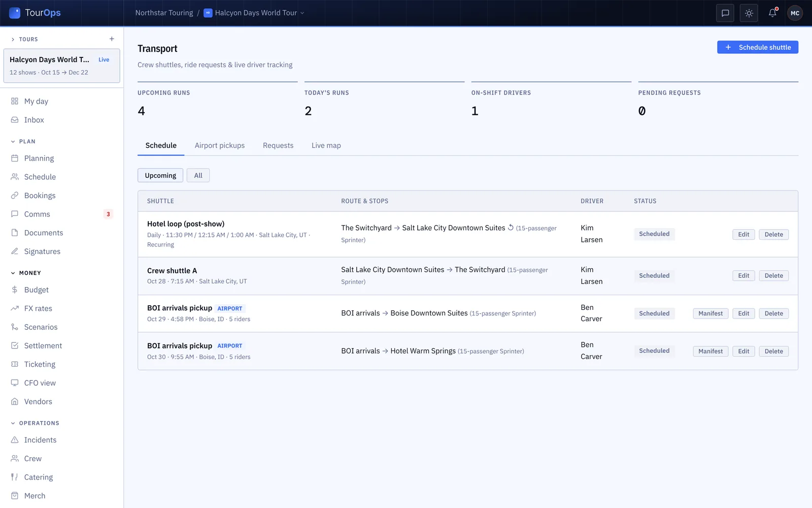812x508 pixels.
Task: Open FX rates page
Action: click(x=61, y=308)
